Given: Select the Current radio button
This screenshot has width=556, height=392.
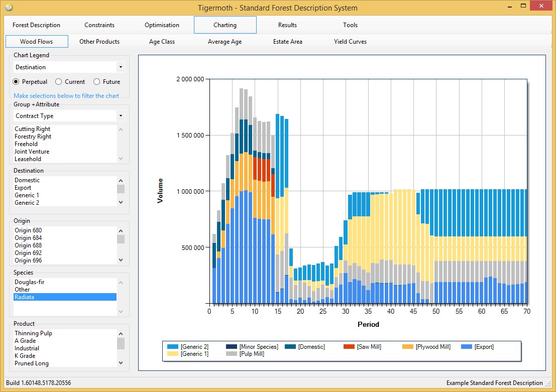Looking at the screenshot, I should 58,82.
